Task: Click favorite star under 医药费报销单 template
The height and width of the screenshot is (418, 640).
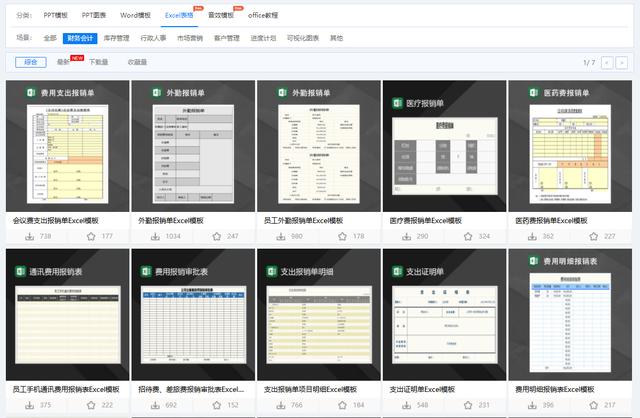Action: [596, 237]
